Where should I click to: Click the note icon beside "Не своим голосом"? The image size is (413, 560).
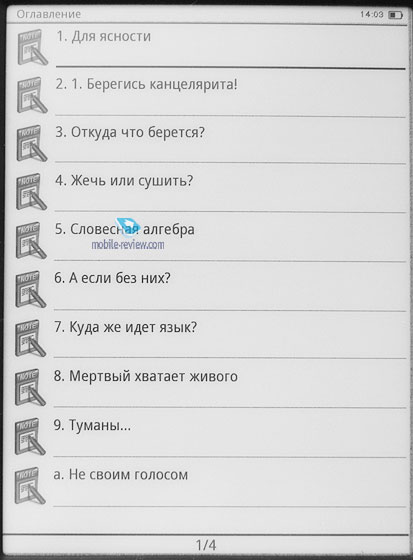click(30, 486)
